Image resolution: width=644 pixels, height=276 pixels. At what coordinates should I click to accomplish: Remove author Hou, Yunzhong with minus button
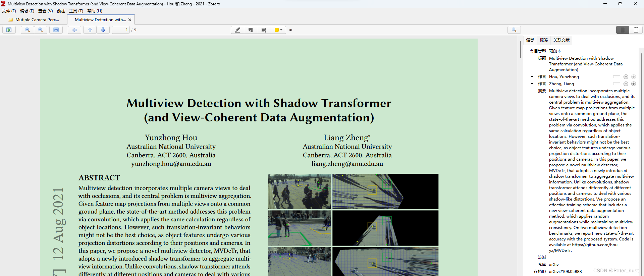[626, 77]
